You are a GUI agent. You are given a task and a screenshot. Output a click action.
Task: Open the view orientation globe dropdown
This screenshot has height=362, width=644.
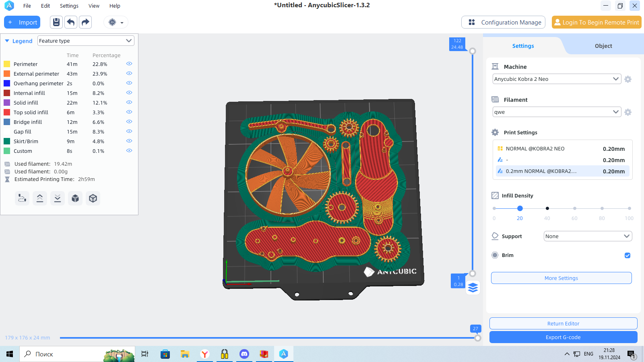116,22
